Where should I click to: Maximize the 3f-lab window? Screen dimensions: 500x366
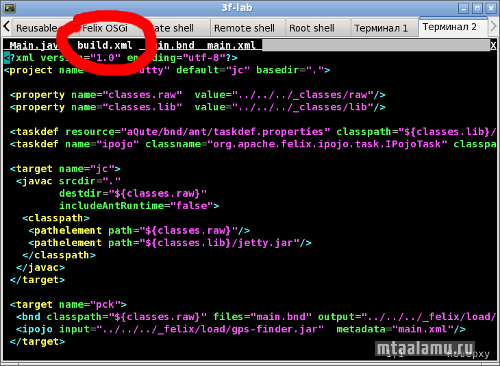(x=477, y=8)
